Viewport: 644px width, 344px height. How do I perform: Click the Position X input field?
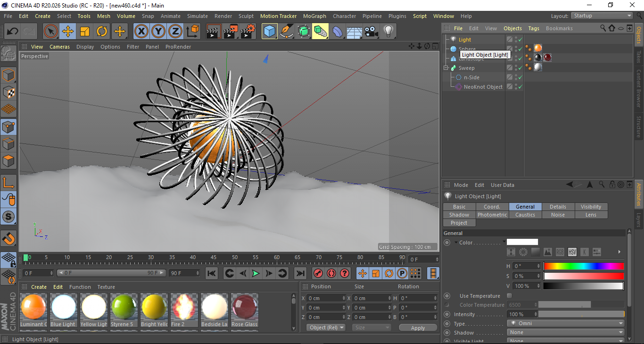point(326,298)
